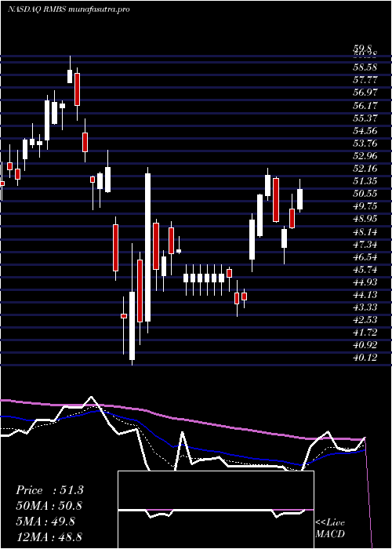Select the 59.8 price axis label

point(364,49)
